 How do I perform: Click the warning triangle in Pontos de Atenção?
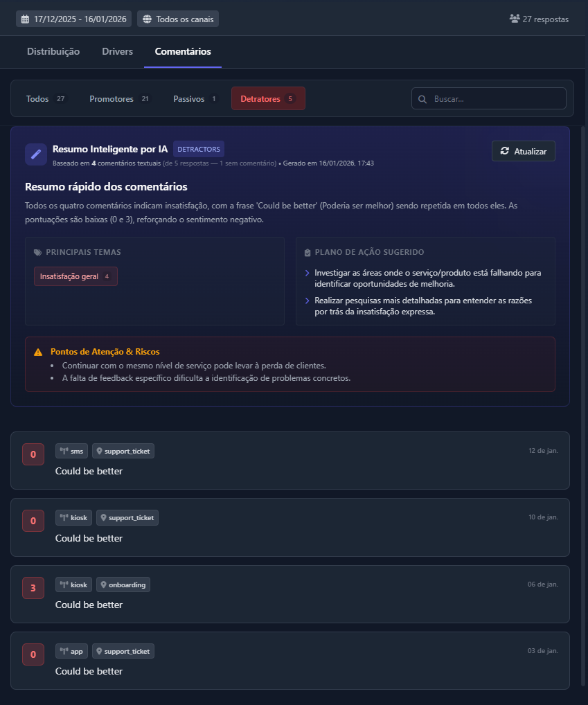(38, 351)
